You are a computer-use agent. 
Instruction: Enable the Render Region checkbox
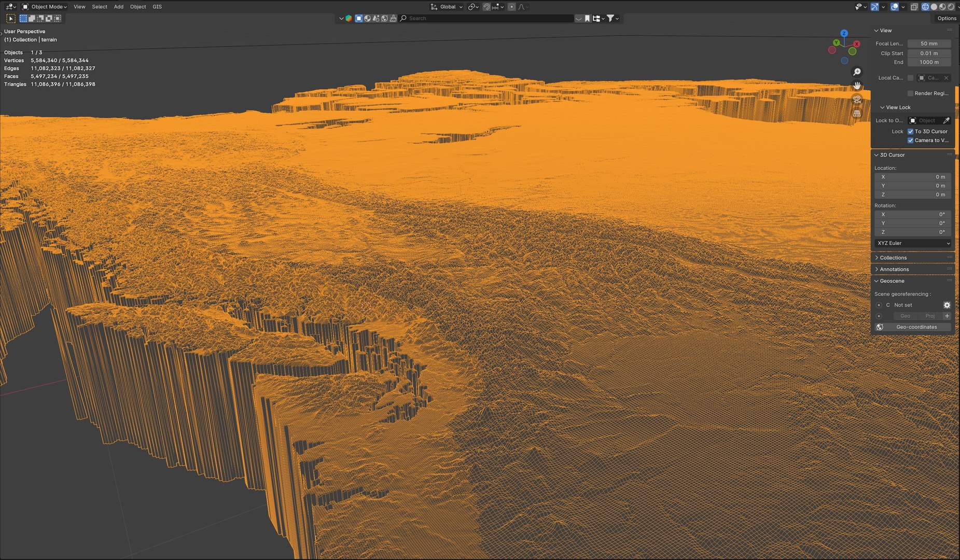point(910,93)
